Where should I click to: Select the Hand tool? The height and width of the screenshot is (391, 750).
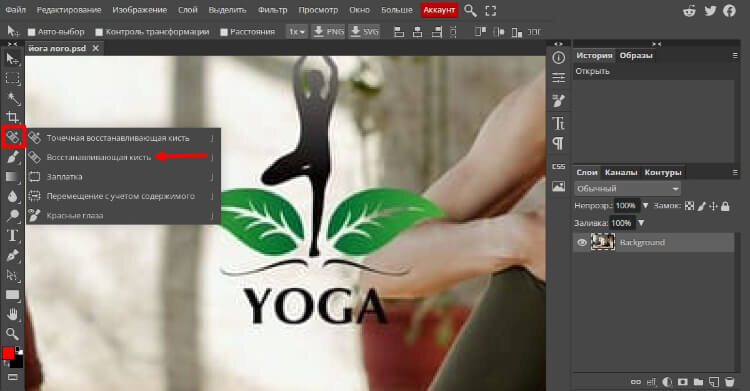[12, 314]
